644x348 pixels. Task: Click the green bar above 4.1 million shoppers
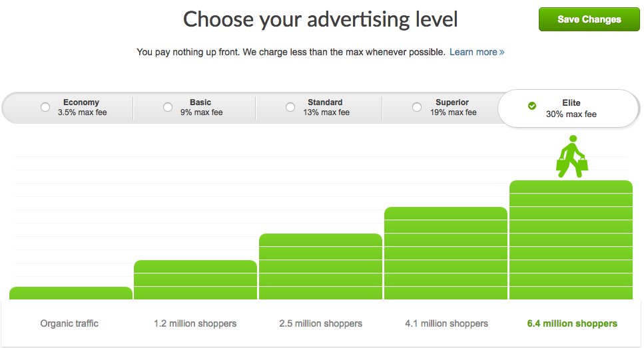pos(446,254)
